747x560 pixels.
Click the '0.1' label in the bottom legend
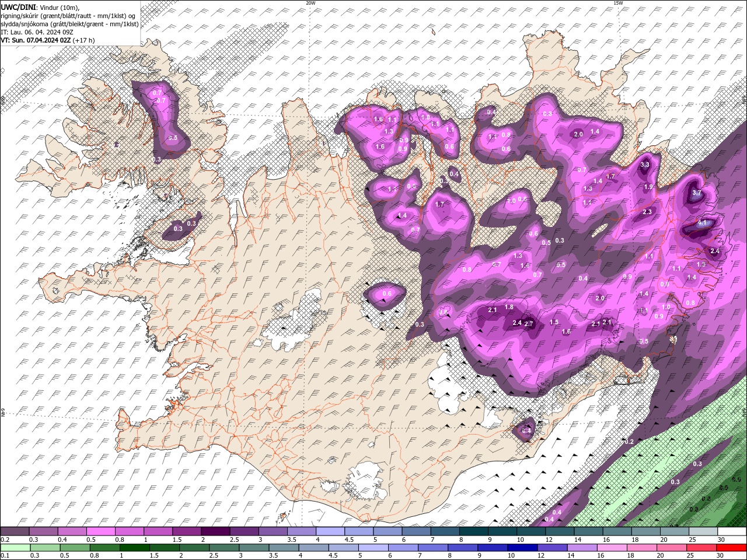[4, 556]
